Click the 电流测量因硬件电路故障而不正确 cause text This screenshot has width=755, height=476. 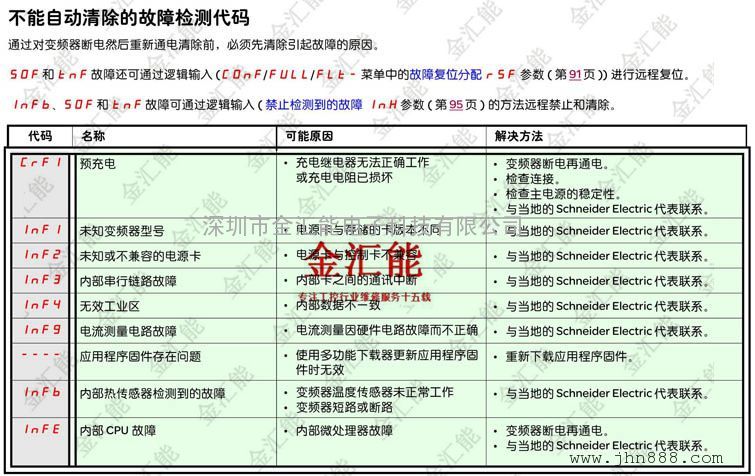387,330
